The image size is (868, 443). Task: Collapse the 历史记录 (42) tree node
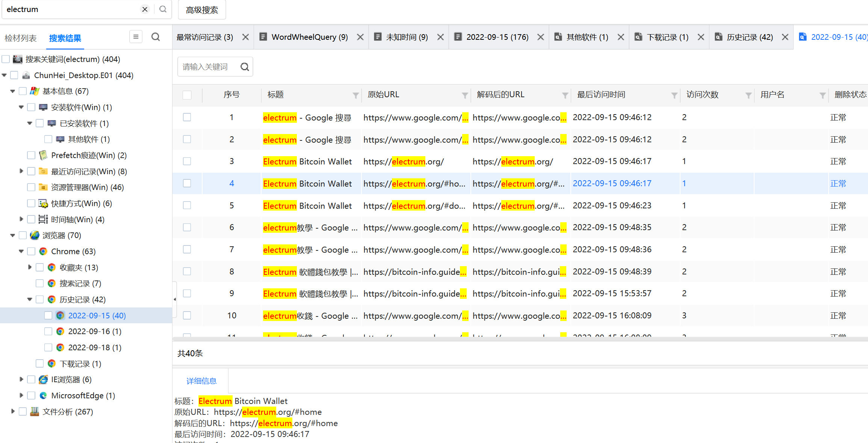point(30,299)
